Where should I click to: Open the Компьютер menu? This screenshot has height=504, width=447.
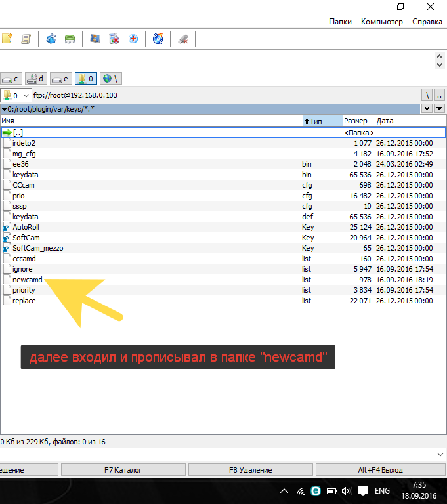pos(381,21)
